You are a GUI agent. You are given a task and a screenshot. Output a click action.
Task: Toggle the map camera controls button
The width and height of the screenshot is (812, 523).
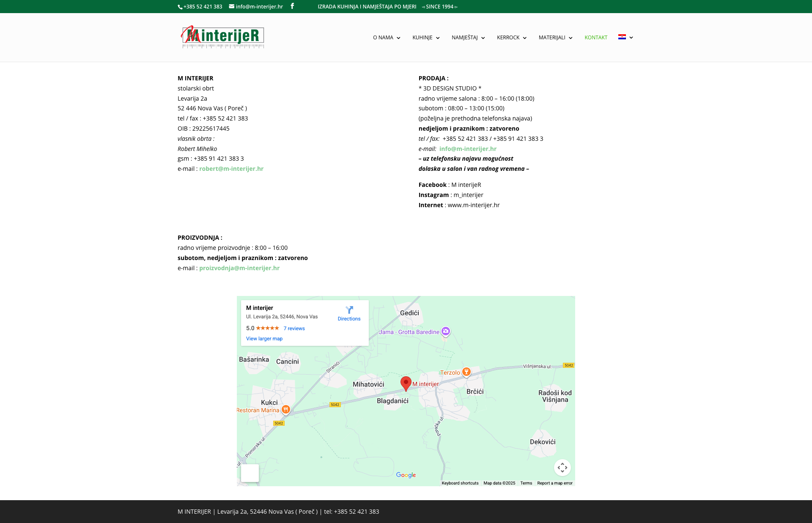(x=562, y=468)
